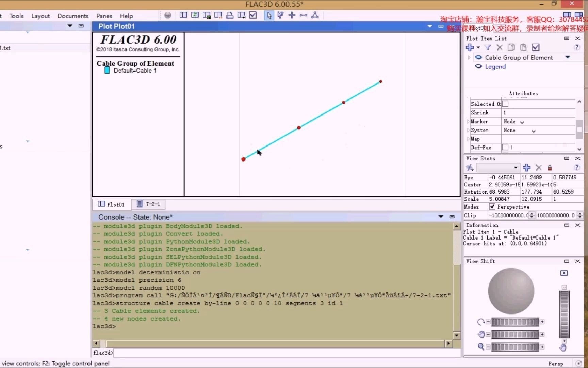Click the rotation slider in View Shift
The image size is (588, 368).
515,322
